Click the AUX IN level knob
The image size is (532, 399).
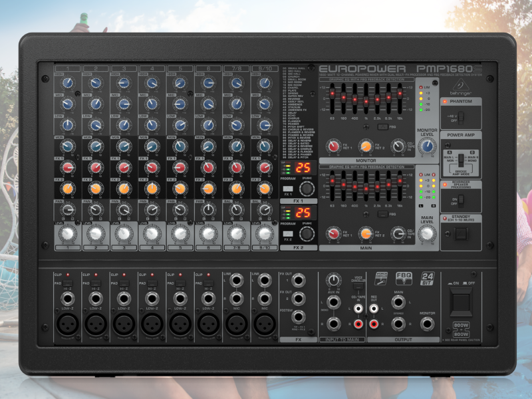pos(334,280)
